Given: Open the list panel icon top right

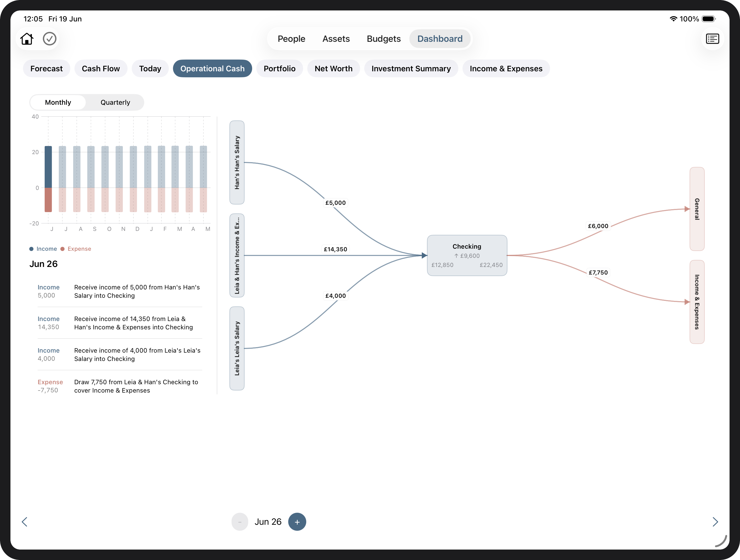Looking at the screenshot, I should click(712, 39).
